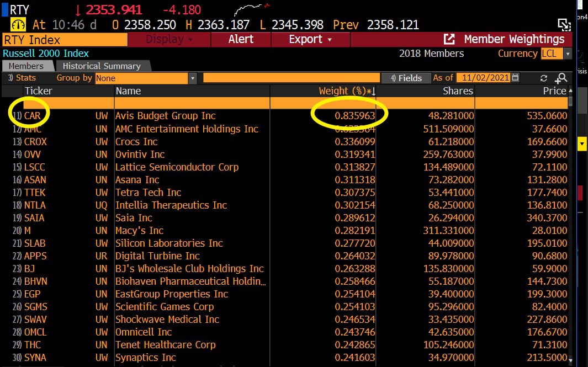
Task: Click Avis price 535.0600
Action: coord(547,116)
